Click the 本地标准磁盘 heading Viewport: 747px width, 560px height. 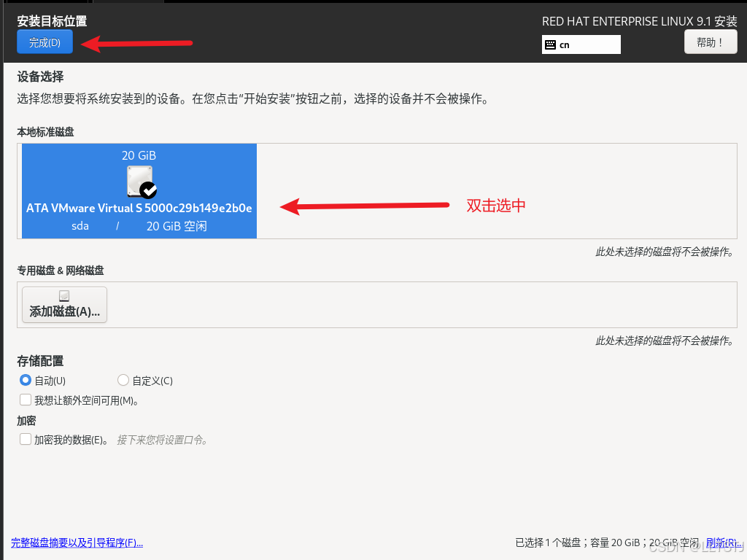pyautogui.click(x=46, y=132)
